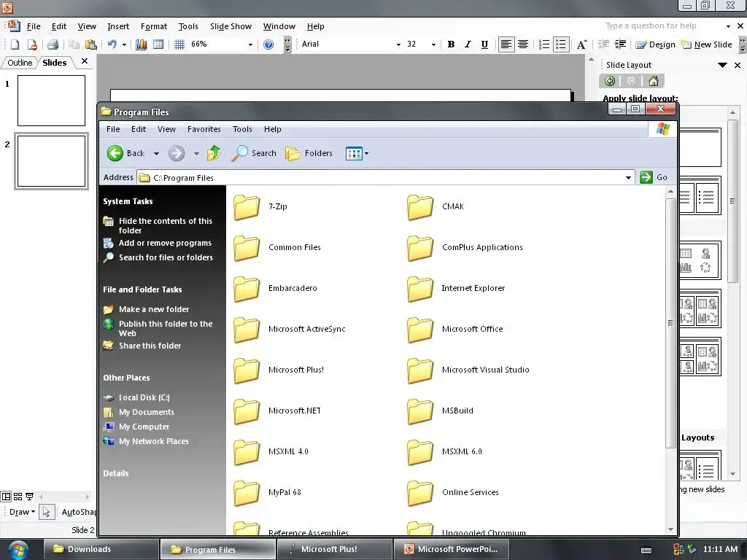Toggle Underline formatting in PowerPoint

pos(484,44)
